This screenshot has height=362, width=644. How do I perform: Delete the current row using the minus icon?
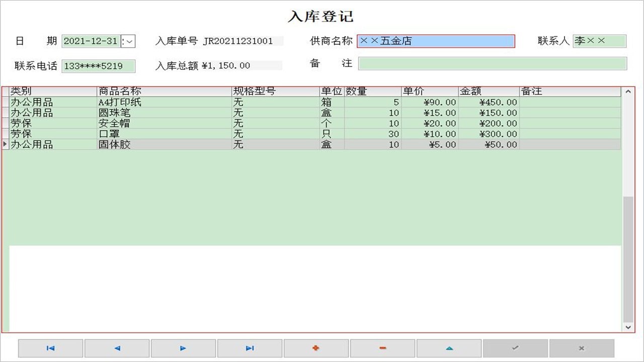point(382,348)
